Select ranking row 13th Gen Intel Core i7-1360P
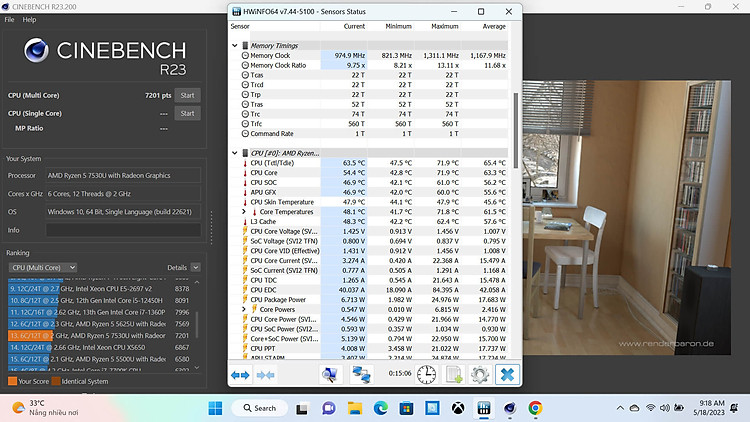Screen dimensions: 750x422 [99, 312]
